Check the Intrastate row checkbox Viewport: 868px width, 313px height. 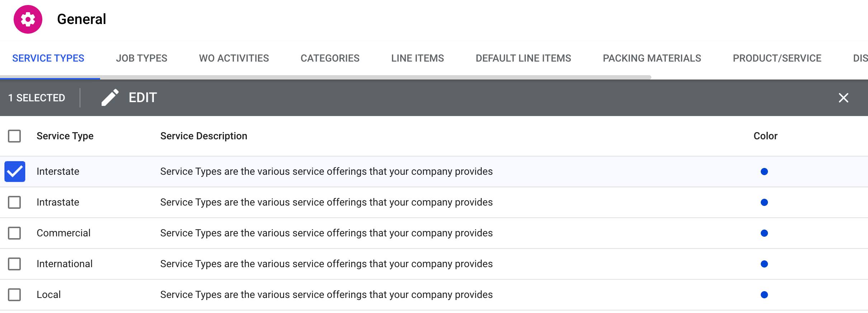[14, 202]
